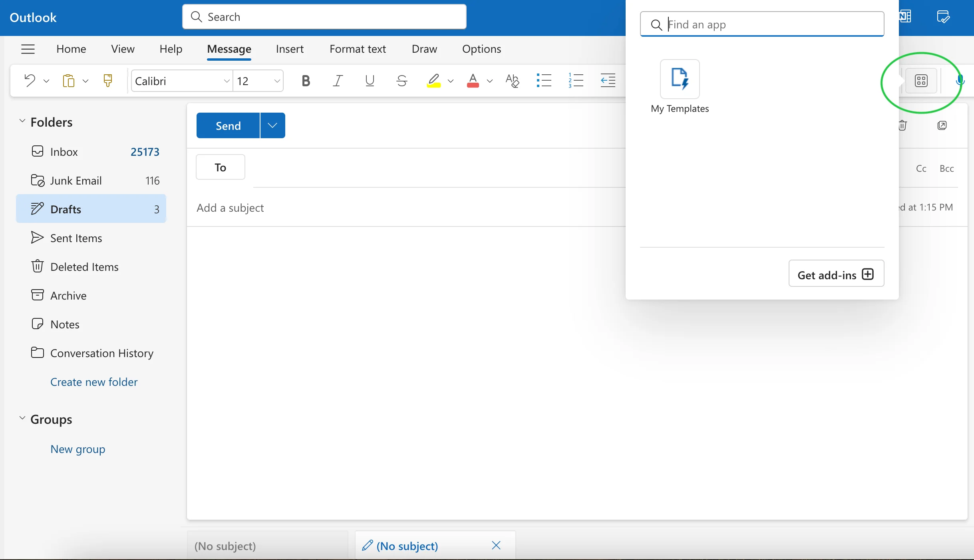Viewport: 974px width, 560px height.
Task: Switch to the gray (No subject) tab
Action: point(268,546)
